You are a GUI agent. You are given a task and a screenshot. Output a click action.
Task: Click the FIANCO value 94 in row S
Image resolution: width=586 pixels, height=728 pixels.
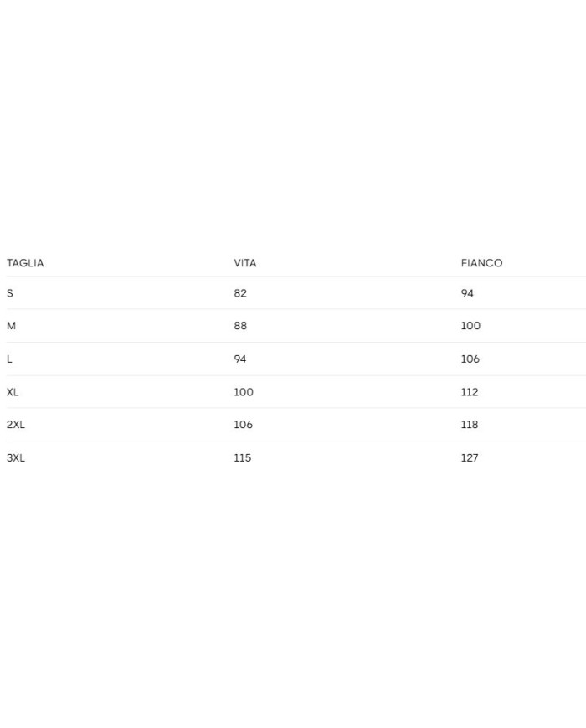467,294
